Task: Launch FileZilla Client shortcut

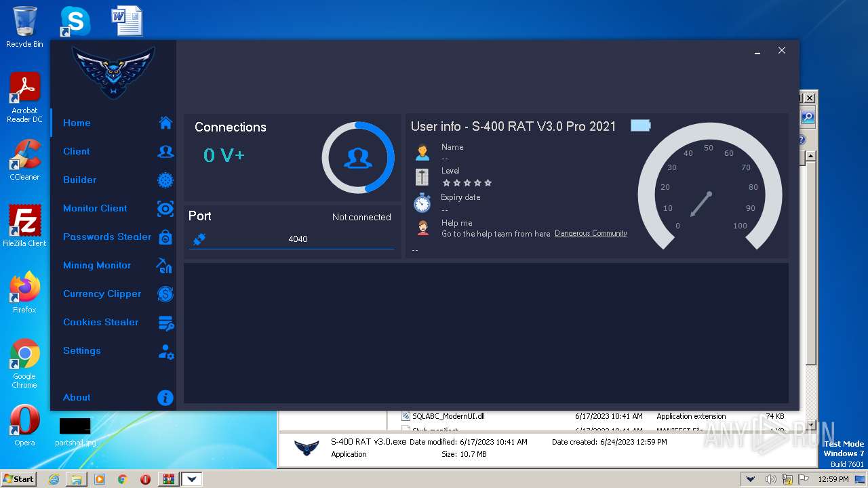Action: pyautogui.click(x=24, y=226)
